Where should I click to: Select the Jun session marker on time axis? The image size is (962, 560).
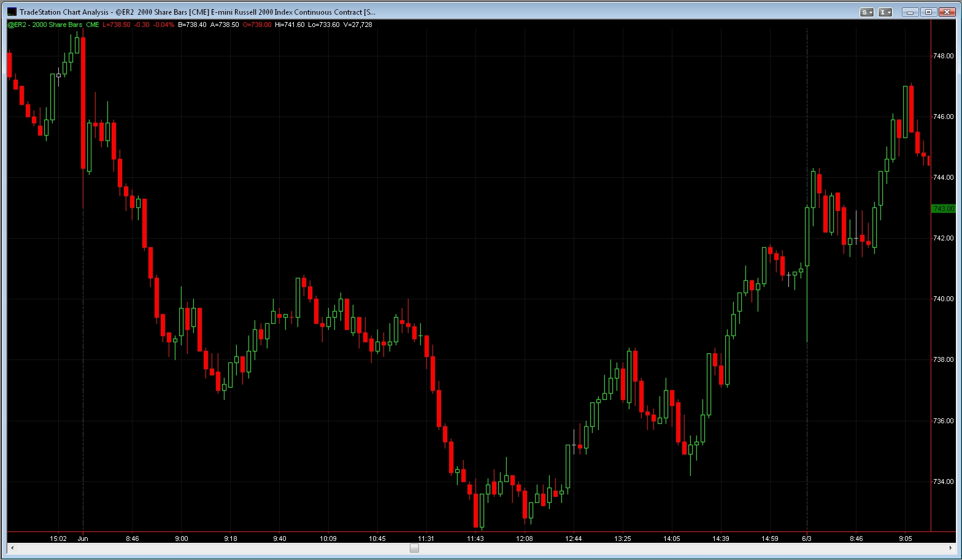[83, 539]
